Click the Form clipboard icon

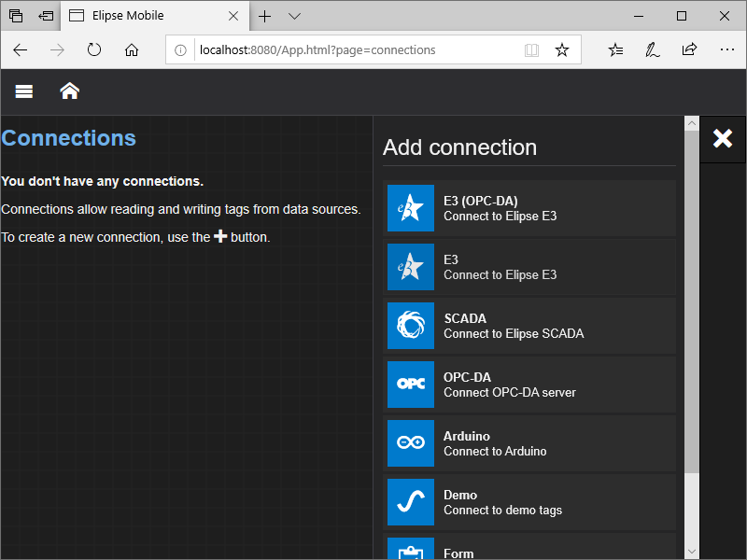click(411, 551)
